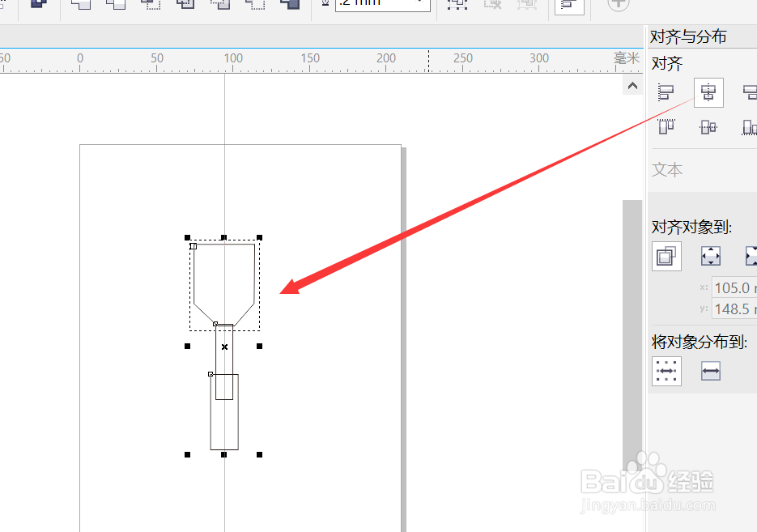Click Back minus front shaping icon
The width and height of the screenshot is (757, 532).
pyautogui.click(x=255, y=4)
